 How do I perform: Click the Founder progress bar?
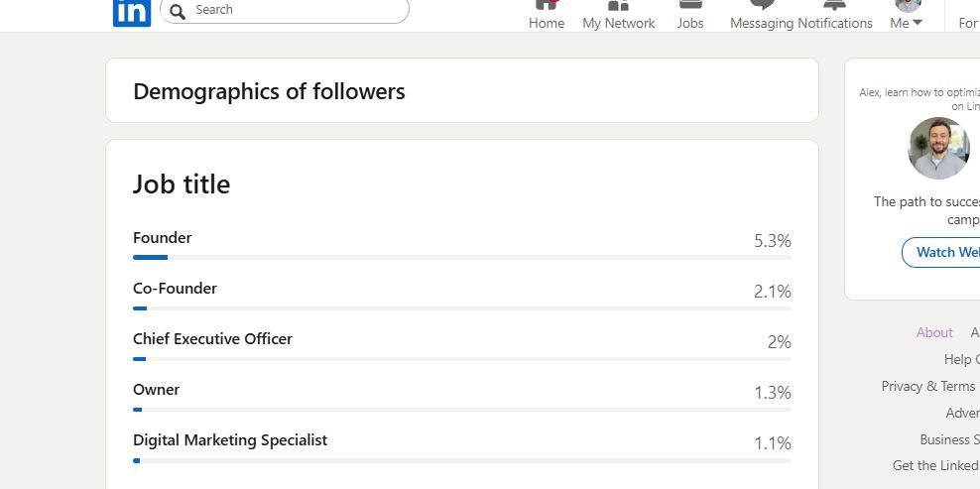[x=462, y=257]
